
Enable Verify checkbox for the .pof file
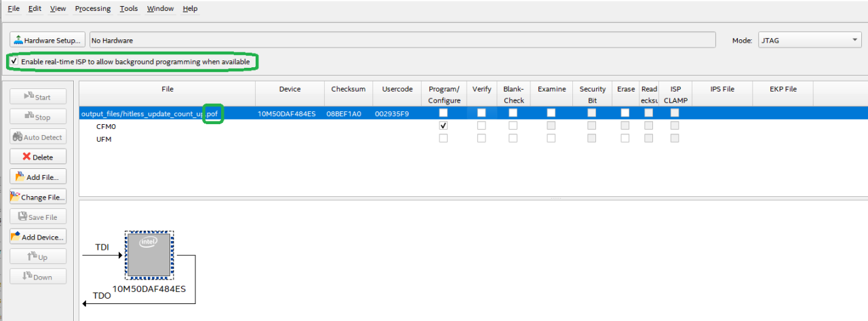click(481, 113)
